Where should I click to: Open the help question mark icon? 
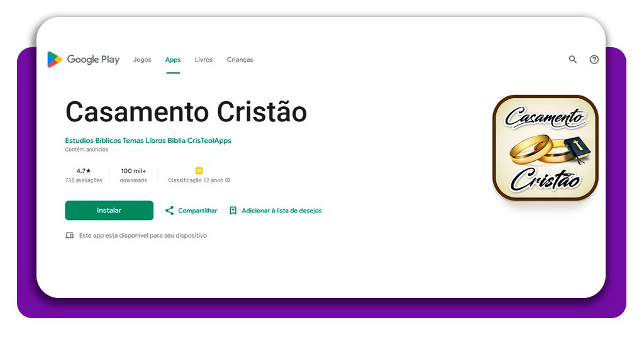[x=594, y=60]
